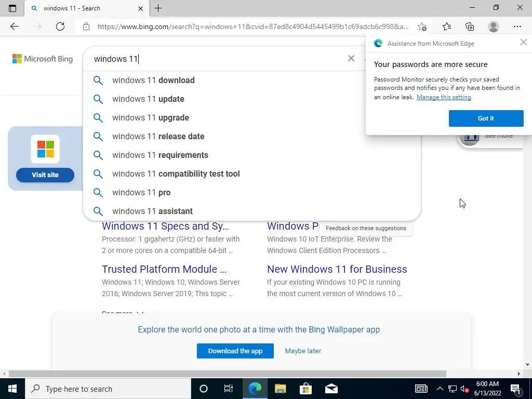Select suggestion windows 11 release date
This screenshot has width=532, height=399.
click(252, 136)
